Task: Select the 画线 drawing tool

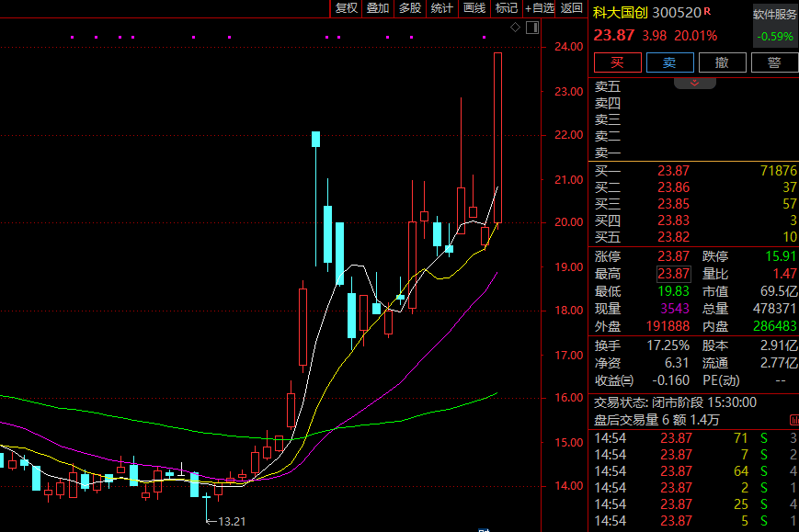Action: pyautogui.click(x=474, y=8)
